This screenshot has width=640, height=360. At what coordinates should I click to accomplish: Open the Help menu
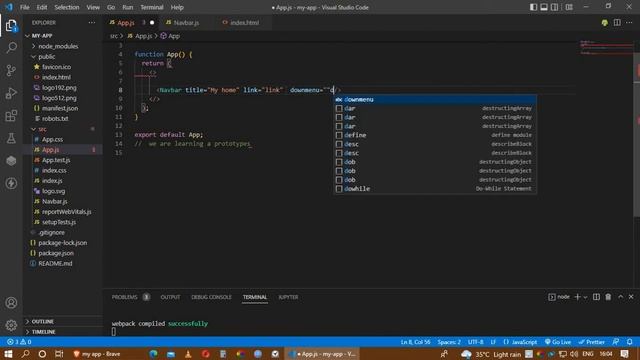click(177, 7)
